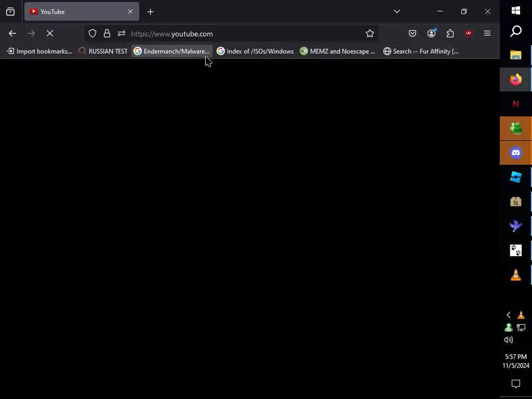View site security padlock info
The height and width of the screenshot is (399, 532).
click(x=107, y=33)
